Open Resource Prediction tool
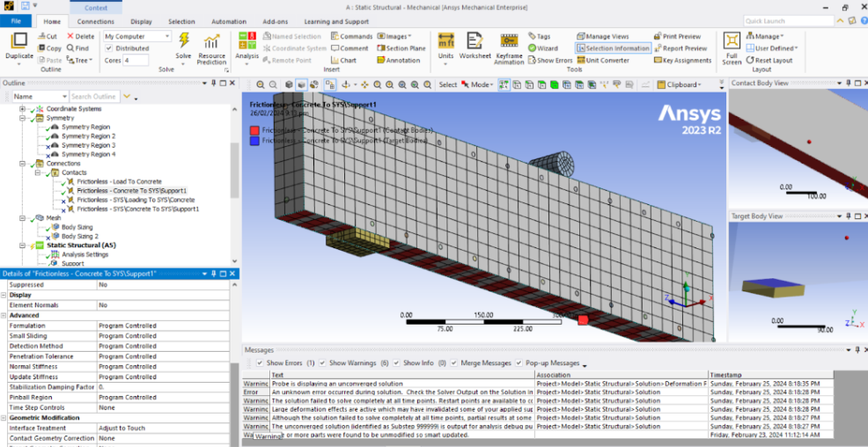This screenshot has height=447, width=868. (211, 49)
